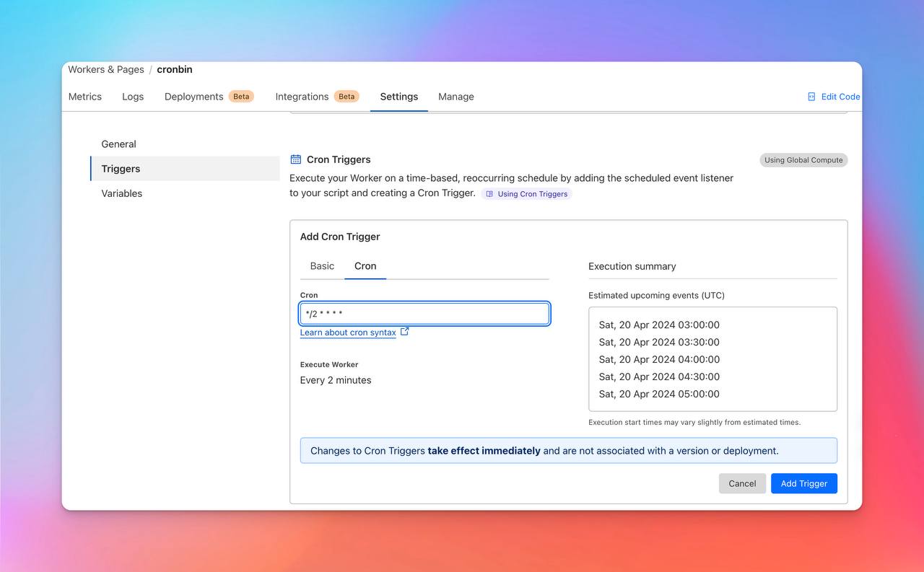Switch to the Basic trigger tab
This screenshot has width=924, height=572.
pos(322,266)
